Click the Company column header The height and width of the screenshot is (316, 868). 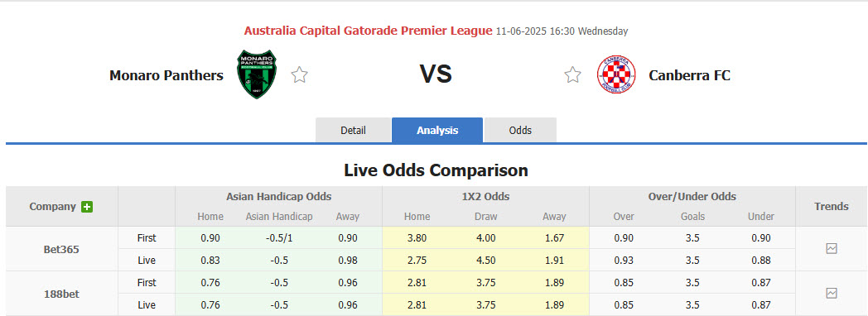click(x=52, y=207)
